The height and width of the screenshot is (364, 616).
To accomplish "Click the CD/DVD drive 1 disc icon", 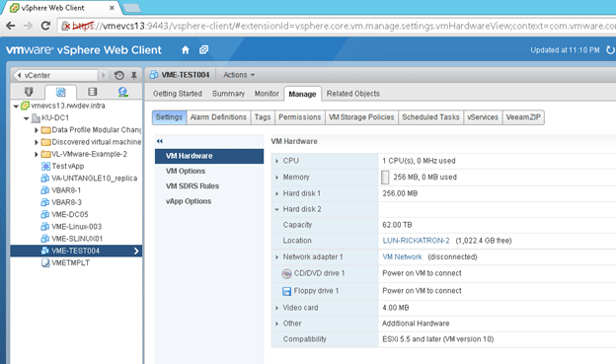I will pos(287,273).
